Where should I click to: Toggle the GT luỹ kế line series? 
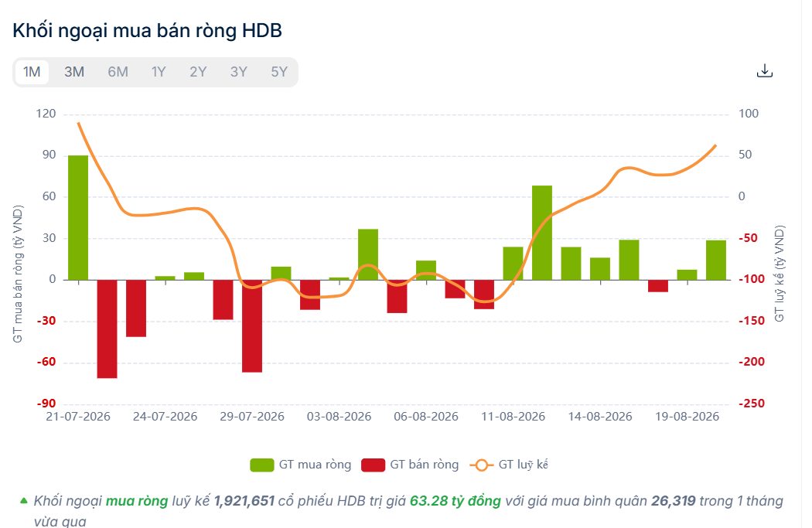tap(509, 465)
